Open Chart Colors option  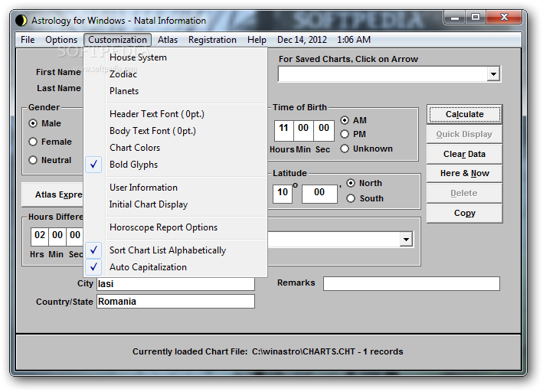point(175,148)
